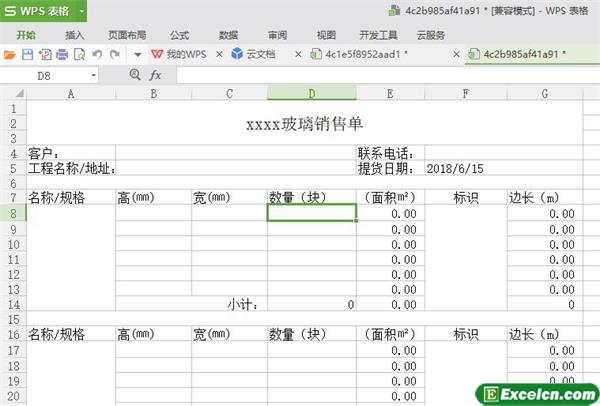Select row 14 header

pyautogui.click(x=13, y=304)
